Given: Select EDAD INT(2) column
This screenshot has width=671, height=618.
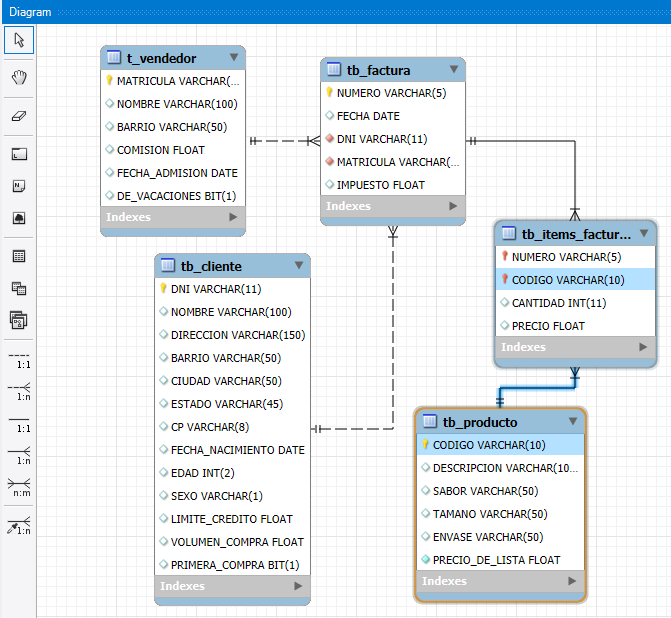Looking at the screenshot, I should pos(232,473).
